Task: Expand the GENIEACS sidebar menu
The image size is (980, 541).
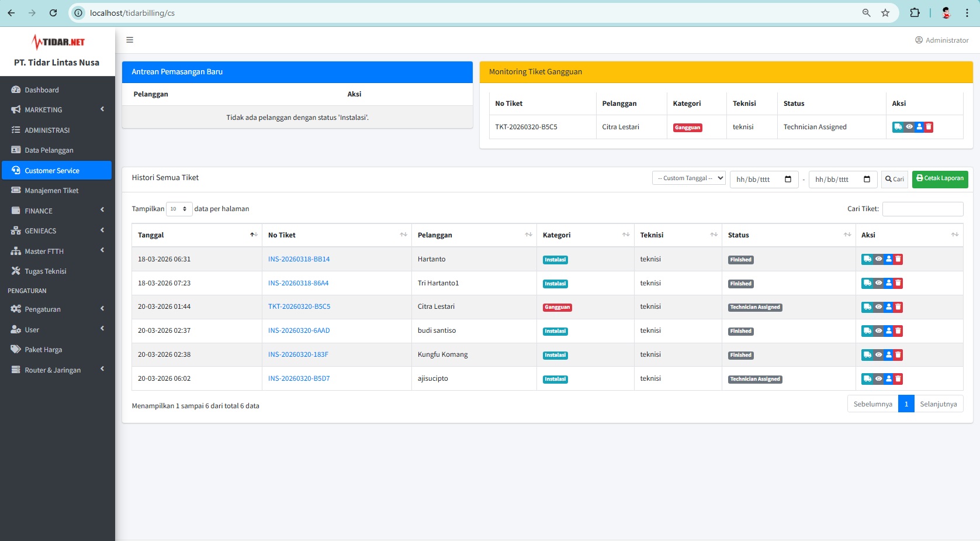Action: 57,231
